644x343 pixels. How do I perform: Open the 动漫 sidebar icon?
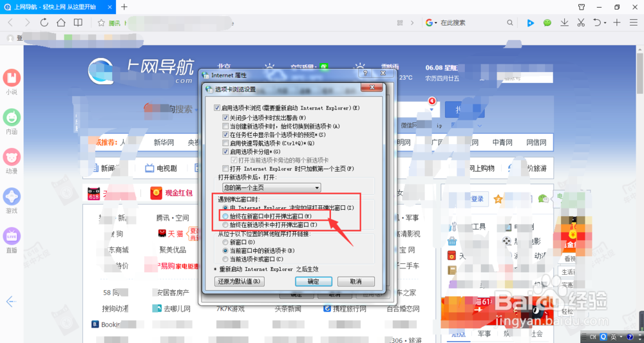tap(12, 157)
